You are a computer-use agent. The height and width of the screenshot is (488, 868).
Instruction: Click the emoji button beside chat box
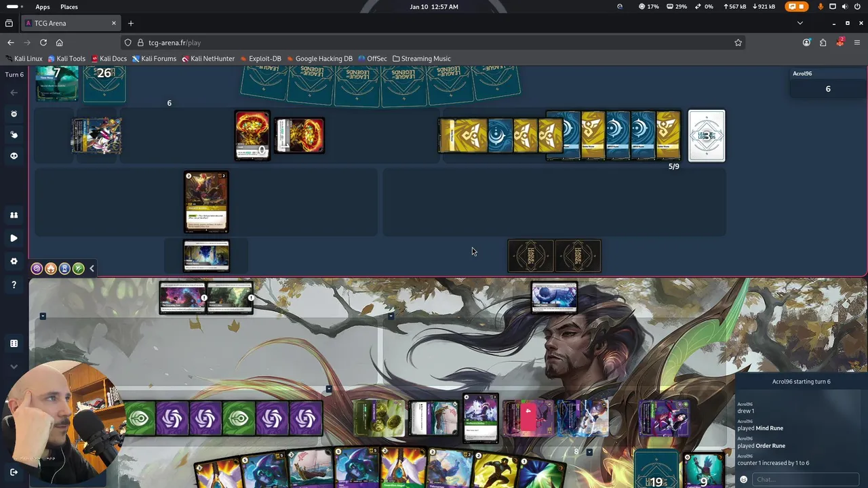tap(743, 479)
